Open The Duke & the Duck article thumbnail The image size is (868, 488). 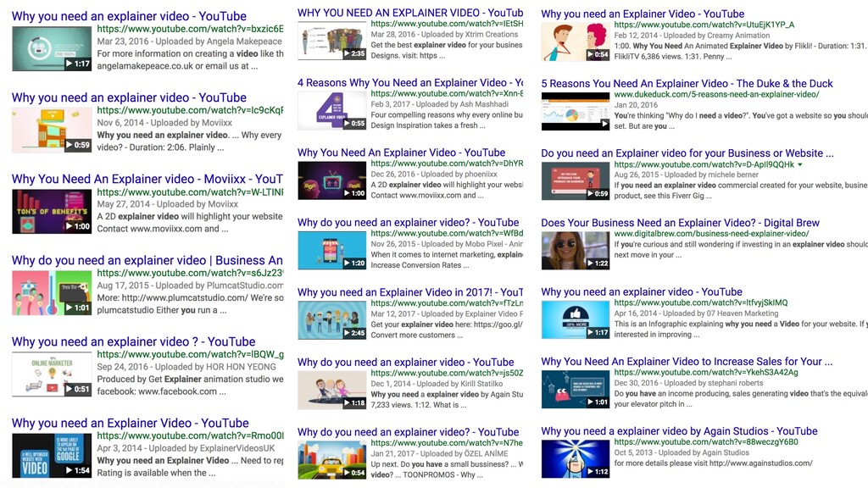pos(576,111)
